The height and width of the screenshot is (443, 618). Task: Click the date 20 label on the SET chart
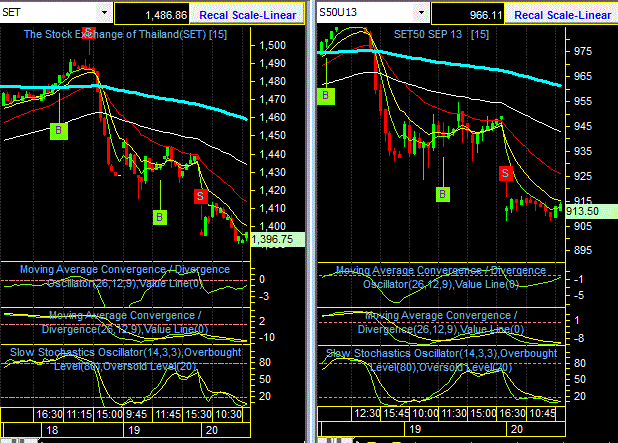[x=212, y=430]
